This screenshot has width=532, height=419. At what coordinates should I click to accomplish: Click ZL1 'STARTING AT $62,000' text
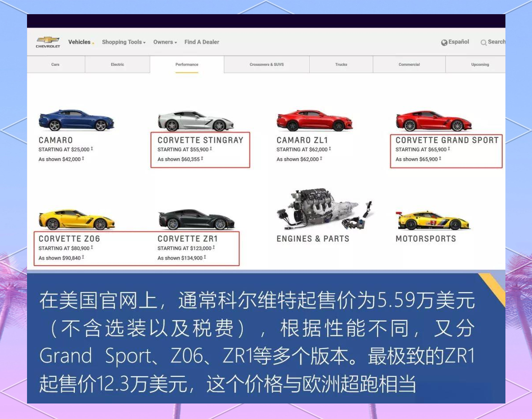(x=304, y=150)
